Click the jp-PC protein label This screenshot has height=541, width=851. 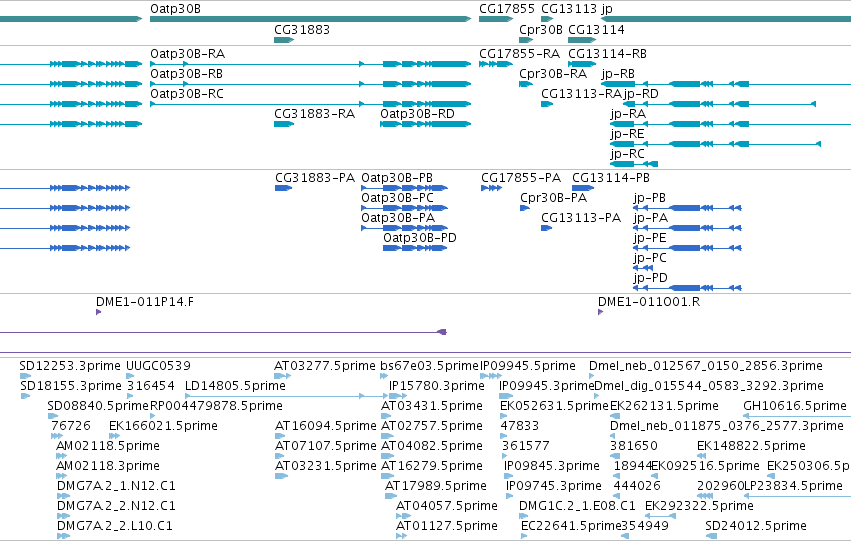(x=650, y=258)
